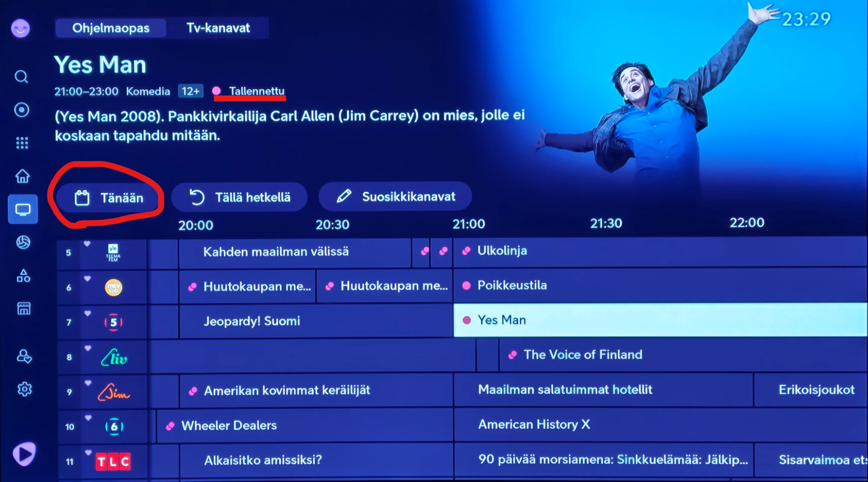Switch to the Tv-kanavat tab
The image size is (868, 482).
click(218, 28)
